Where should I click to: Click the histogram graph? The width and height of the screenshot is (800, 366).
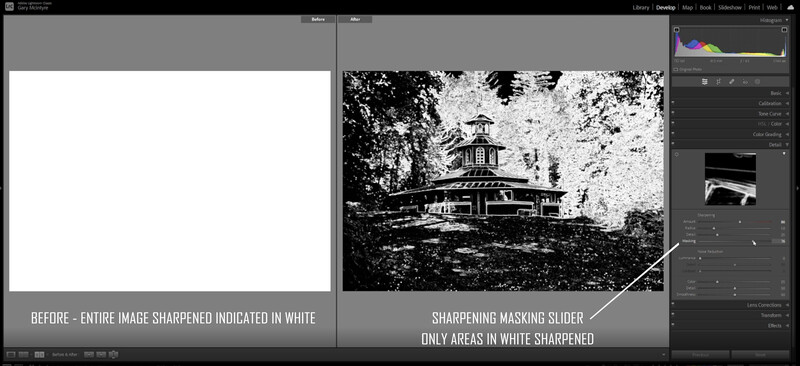tap(731, 42)
